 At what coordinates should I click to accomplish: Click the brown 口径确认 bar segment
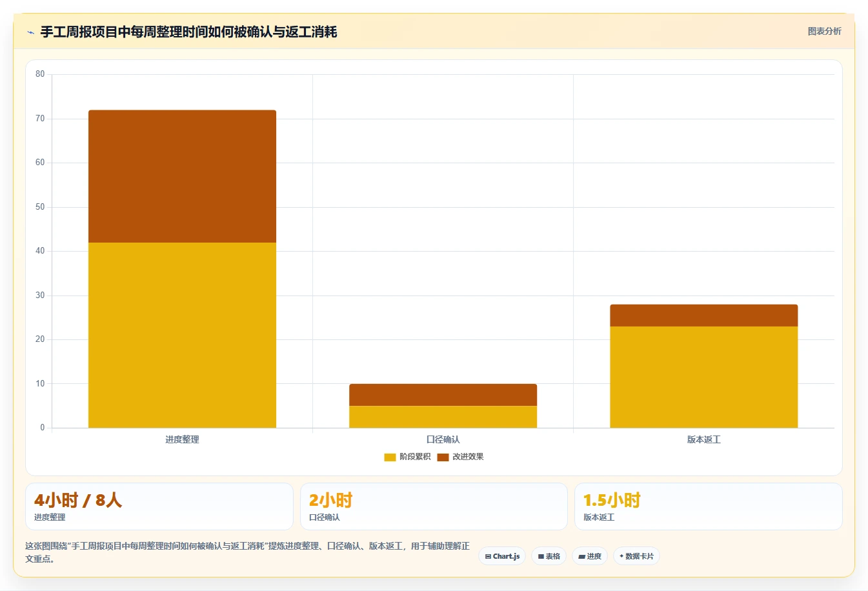pyautogui.click(x=443, y=395)
